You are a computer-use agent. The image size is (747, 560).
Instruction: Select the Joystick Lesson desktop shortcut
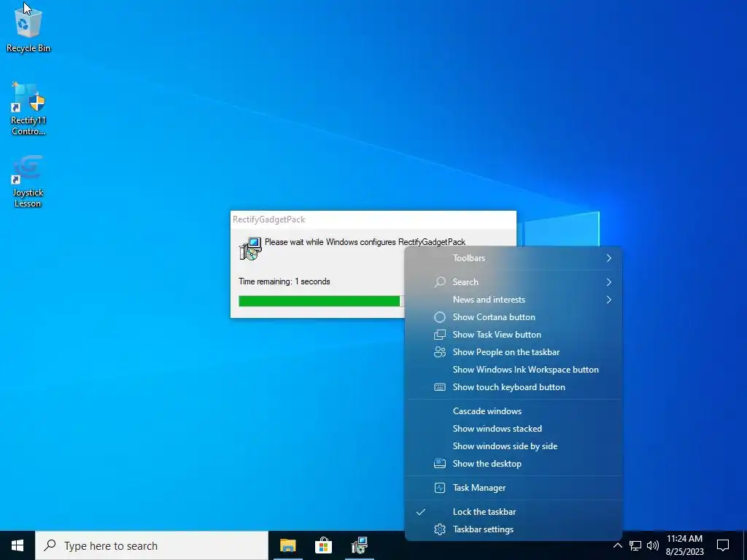point(28,181)
